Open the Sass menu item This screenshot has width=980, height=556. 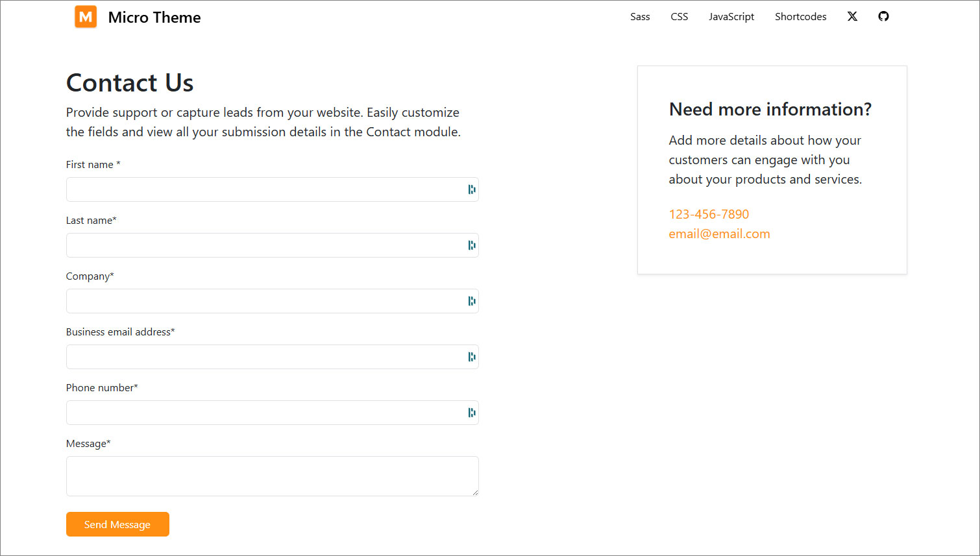[x=639, y=17]
